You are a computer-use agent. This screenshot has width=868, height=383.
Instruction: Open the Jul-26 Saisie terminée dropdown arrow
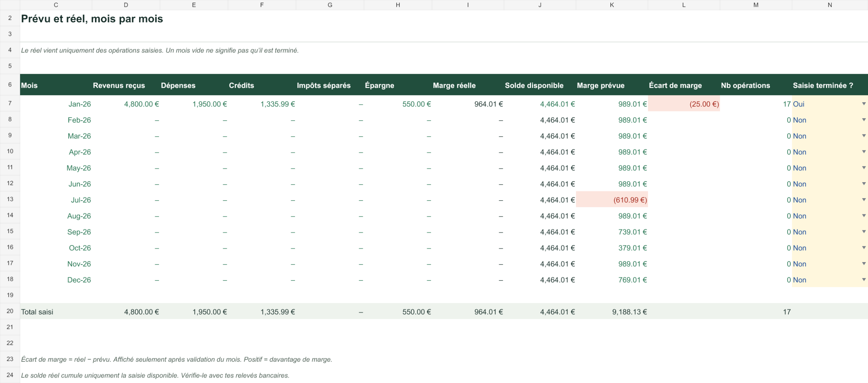tap(864, 200)
